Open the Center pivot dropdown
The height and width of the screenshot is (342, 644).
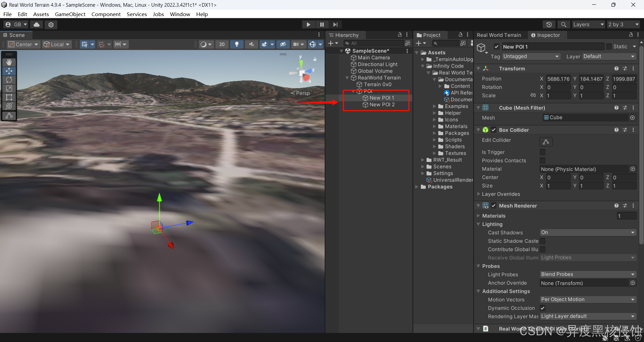click(23, 44)
